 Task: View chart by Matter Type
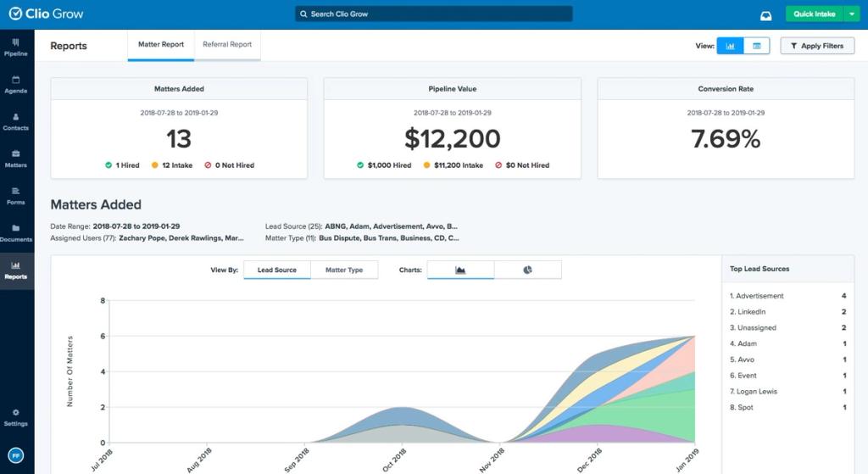pyautogui.click(x=344, y=270)
